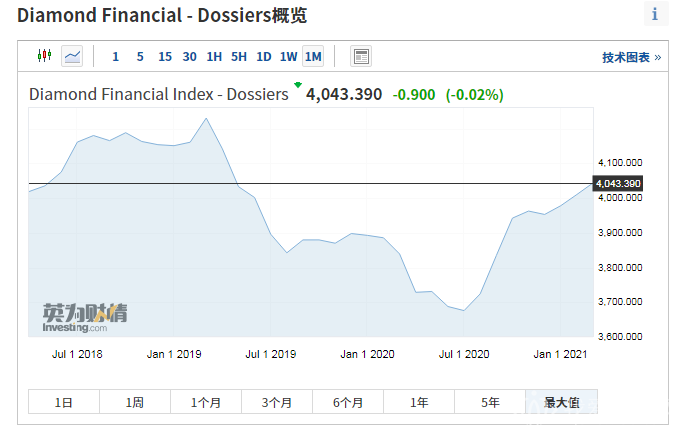The height and width of the screenshot is (440, 685).
Task: Click the info icon at top right
Action: click(655, 14)
